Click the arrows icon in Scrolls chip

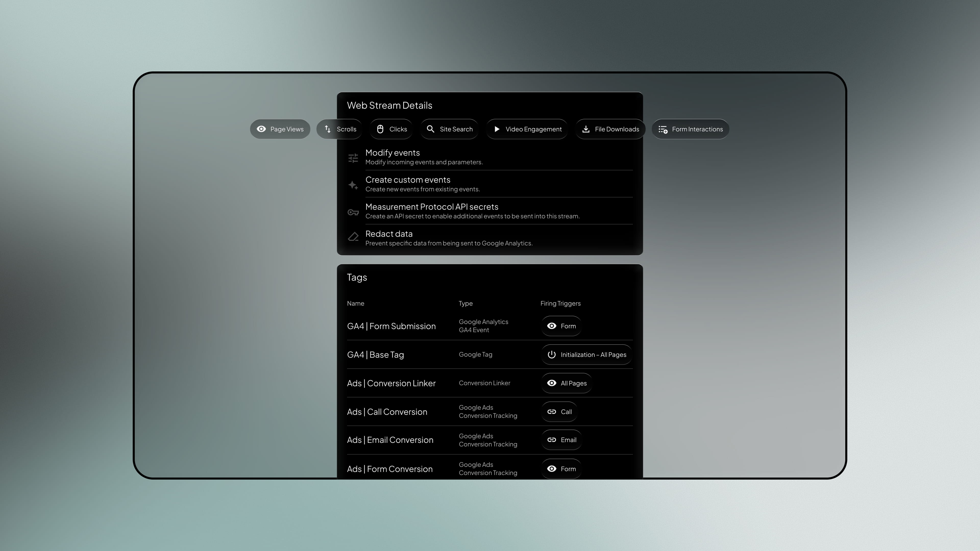point(327,129)
